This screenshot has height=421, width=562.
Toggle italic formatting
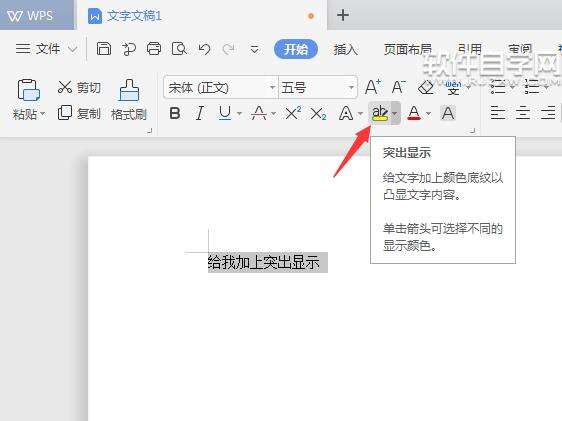[200, 113]
